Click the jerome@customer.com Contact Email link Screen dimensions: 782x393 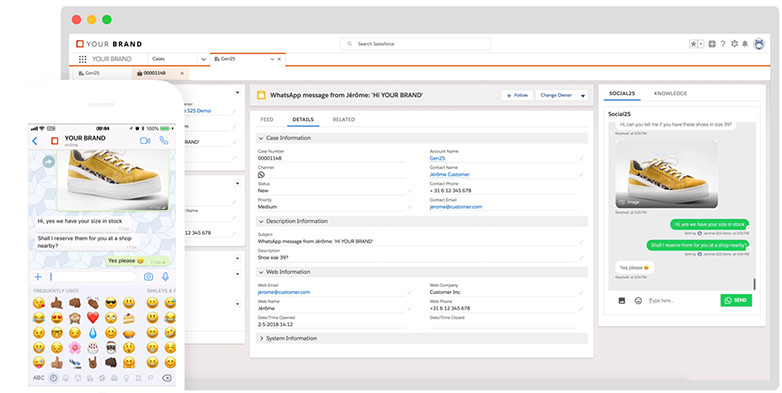point(456,206)
